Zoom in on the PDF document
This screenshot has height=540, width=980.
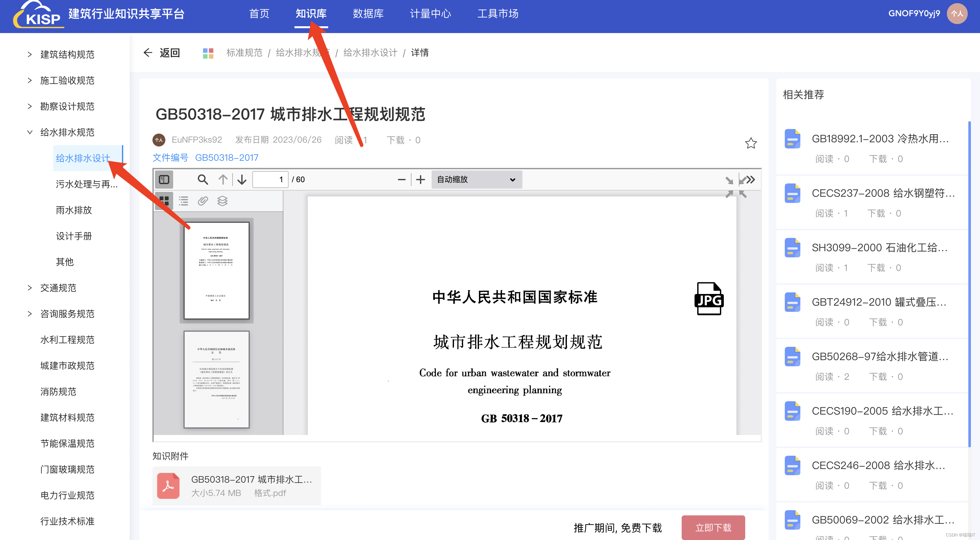coord(421,179)
